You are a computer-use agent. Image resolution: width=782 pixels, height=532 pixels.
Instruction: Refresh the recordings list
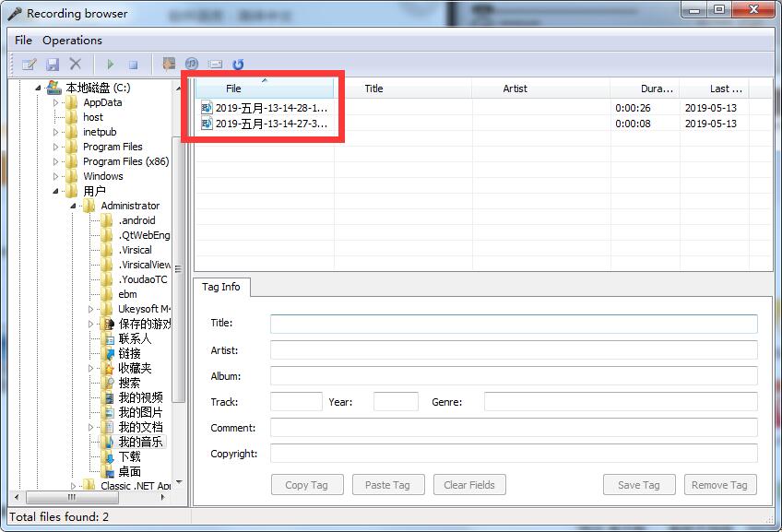pyautogui.click(x=238, y=64)
